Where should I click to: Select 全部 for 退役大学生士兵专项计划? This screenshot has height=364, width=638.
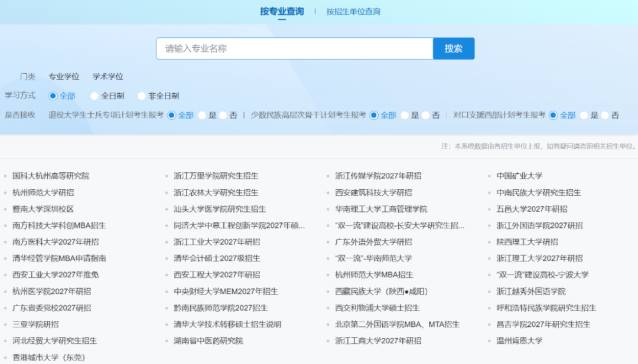172,116
